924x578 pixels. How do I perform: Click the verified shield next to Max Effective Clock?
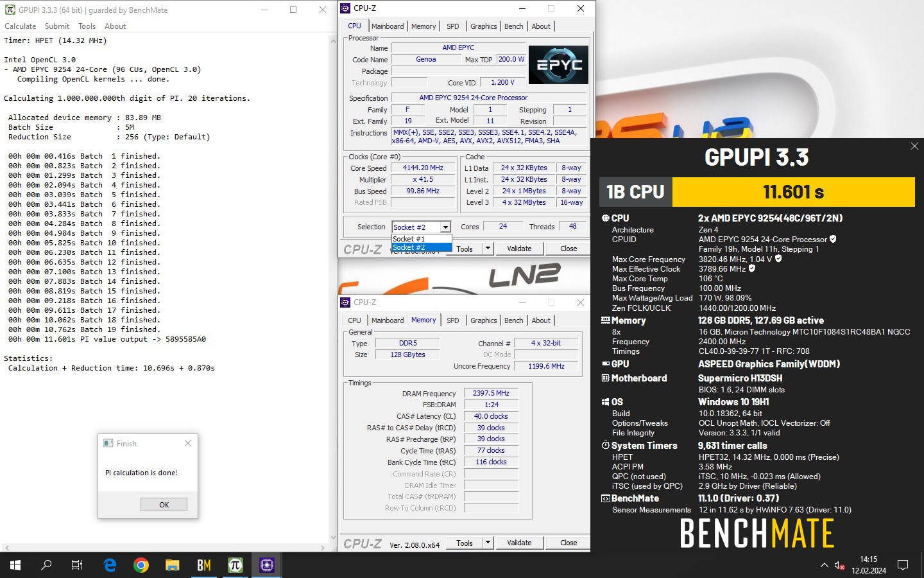coord(752,268)
